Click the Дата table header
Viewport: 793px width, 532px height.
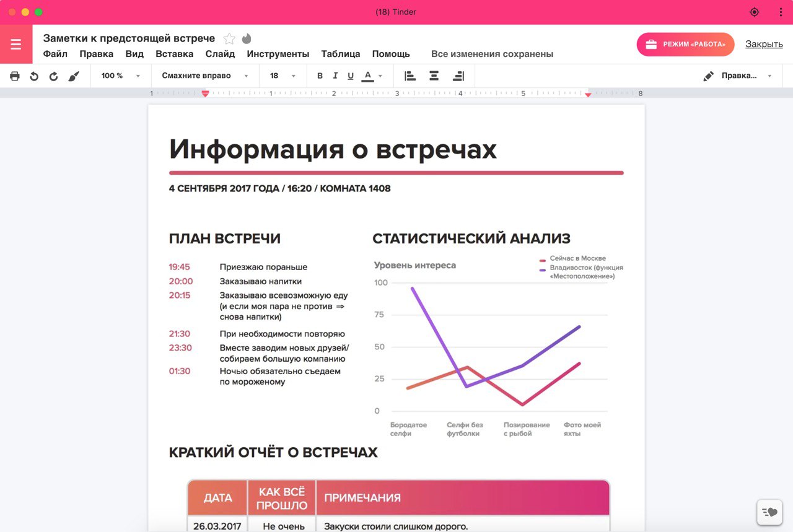[217, 498]
